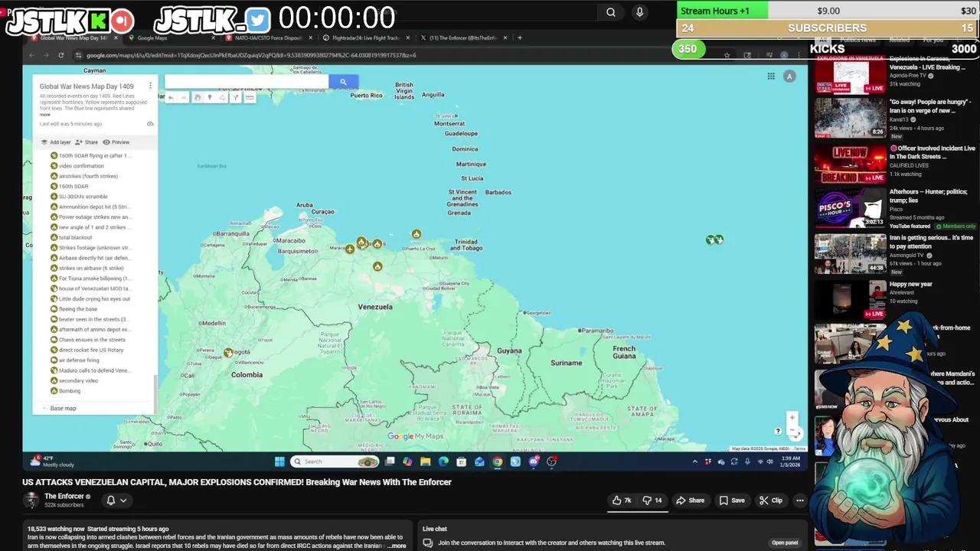Click the Preview button
Viewport: 980px width, 551px height.
(x=116, y=142)
